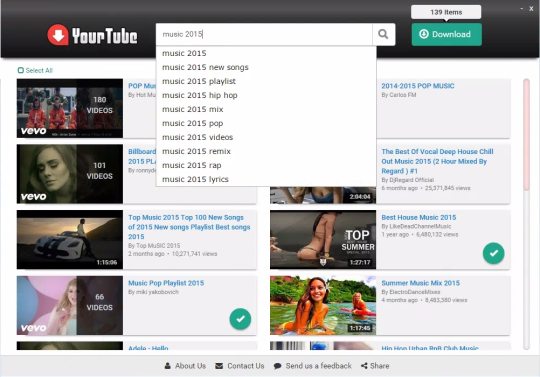The width and height of the screenshot is (540, 377).
Task: Open "The Best Of Vocal Deep House Chill Out" title
Action: [437, 161]
